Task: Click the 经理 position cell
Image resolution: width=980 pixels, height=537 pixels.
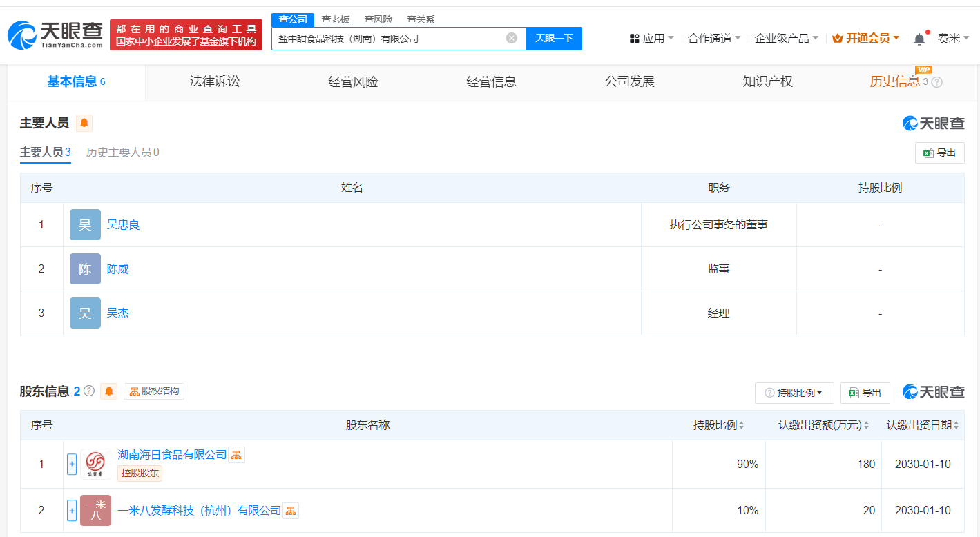Action: (x=719, y=313)
